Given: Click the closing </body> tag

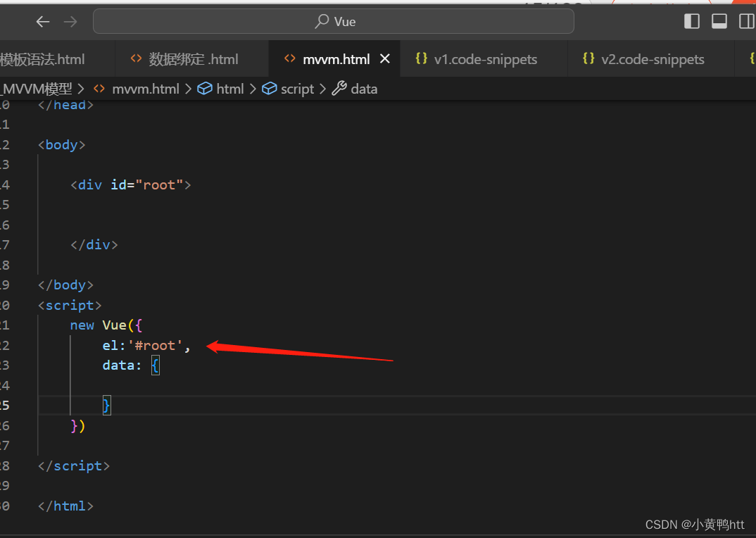Looking at the screenshot, I should point(65,284).
